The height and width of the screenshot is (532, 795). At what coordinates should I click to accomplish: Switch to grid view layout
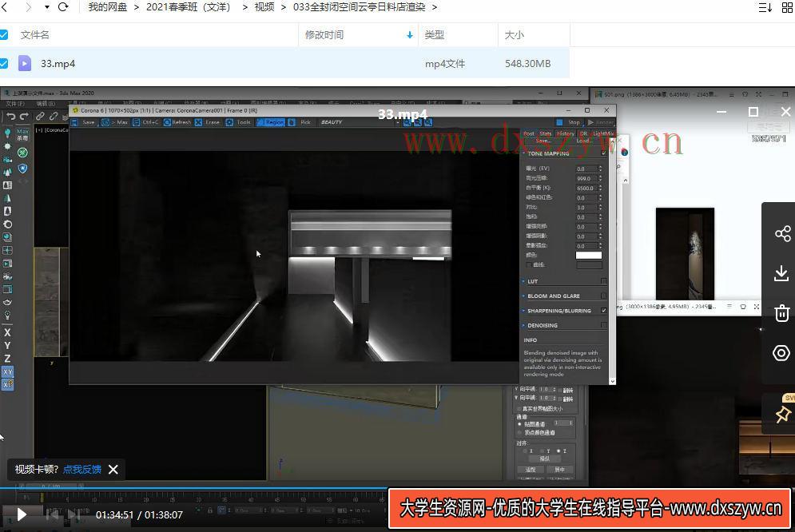click(788, 7)
